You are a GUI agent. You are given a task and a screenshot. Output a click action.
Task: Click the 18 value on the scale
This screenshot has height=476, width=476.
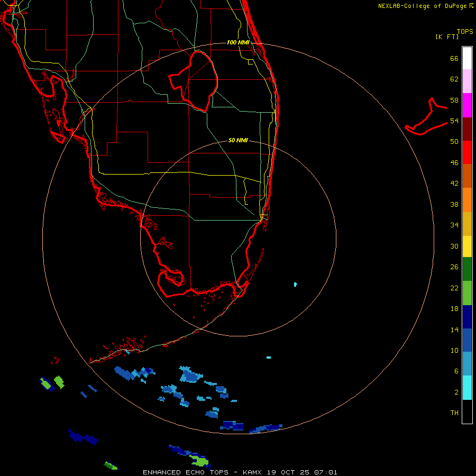454,309
